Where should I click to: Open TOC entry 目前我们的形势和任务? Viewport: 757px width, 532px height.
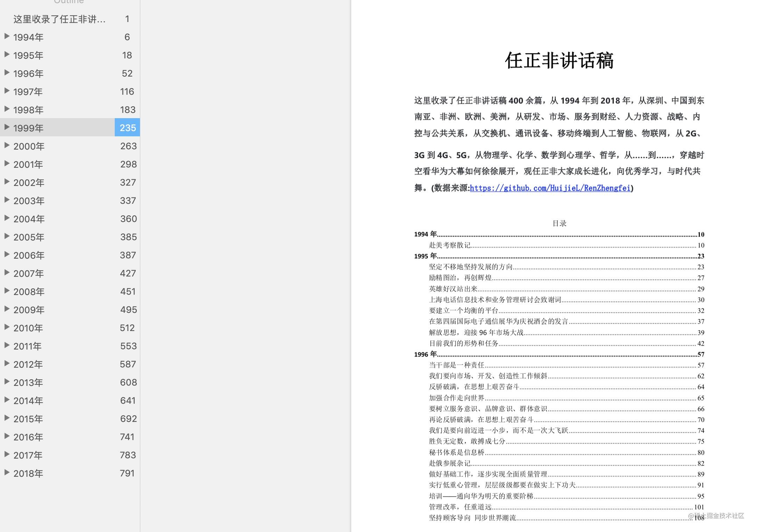pyautogui.click(x=566, y=343)
